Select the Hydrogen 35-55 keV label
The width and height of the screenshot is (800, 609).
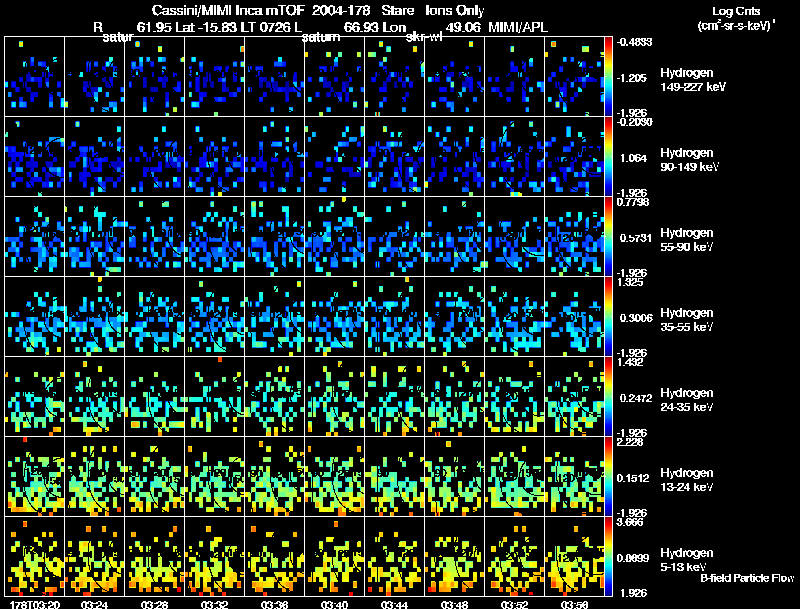click(x=690, y=319)
